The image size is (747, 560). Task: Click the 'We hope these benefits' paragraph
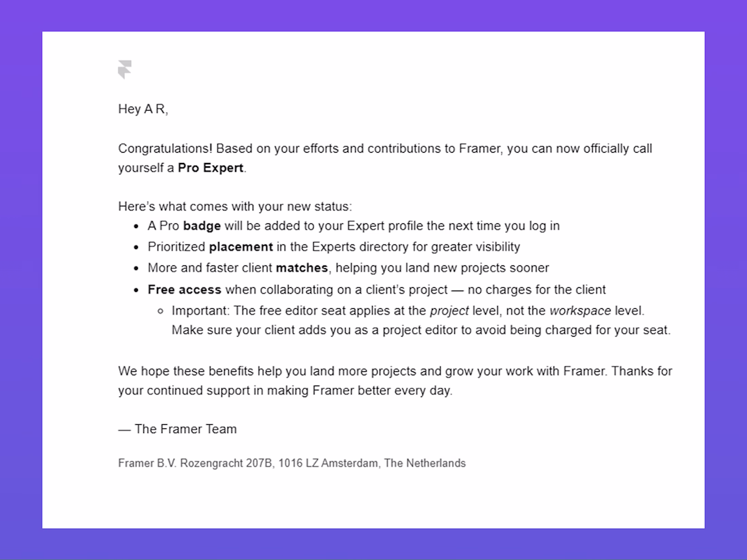point(395,381)
